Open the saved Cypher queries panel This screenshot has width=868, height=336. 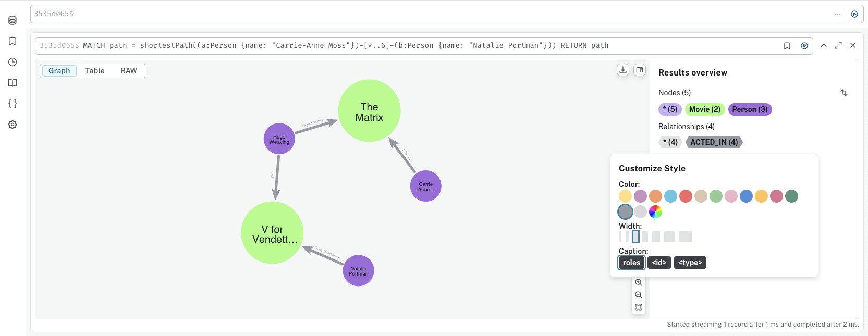pos(13,41)
